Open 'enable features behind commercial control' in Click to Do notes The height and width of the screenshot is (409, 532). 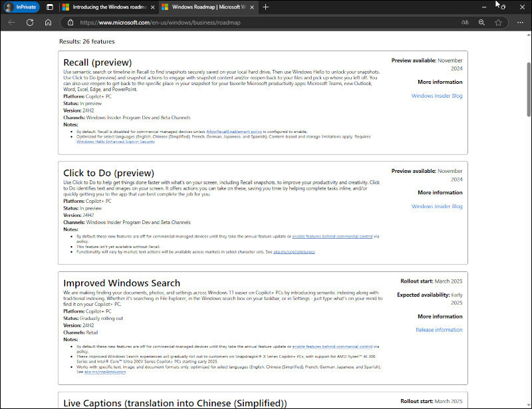[332, 236]
